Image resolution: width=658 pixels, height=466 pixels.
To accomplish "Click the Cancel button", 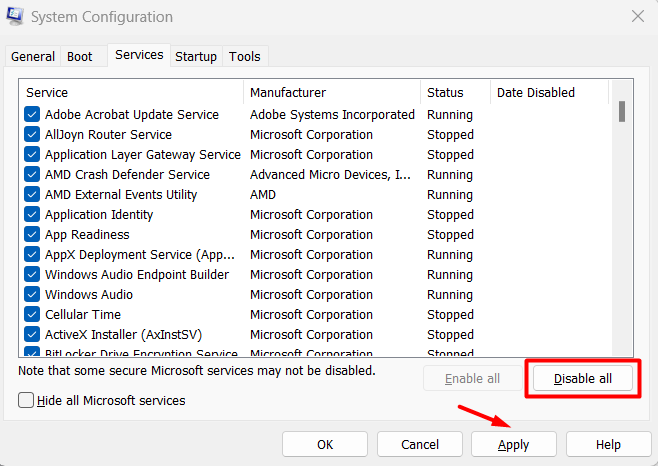I will pyautogui.click(x=420, y=444).
